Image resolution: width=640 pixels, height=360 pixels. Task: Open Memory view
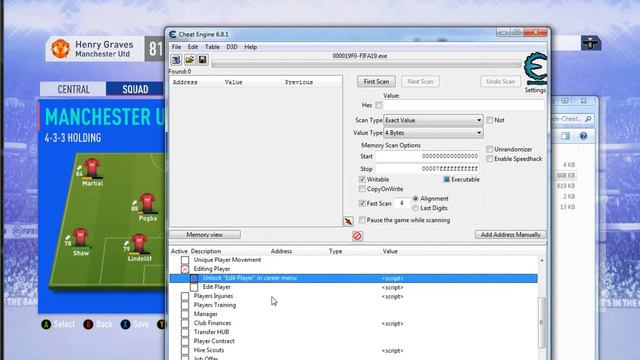pos(204,235)
